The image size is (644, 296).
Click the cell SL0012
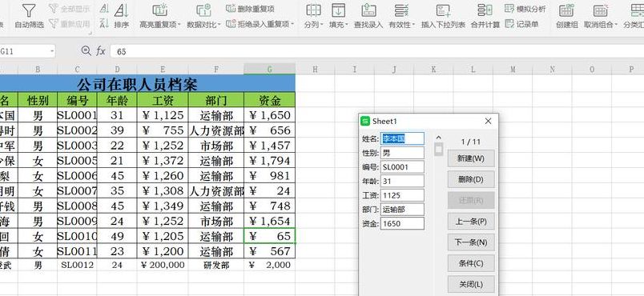point(77,265)
